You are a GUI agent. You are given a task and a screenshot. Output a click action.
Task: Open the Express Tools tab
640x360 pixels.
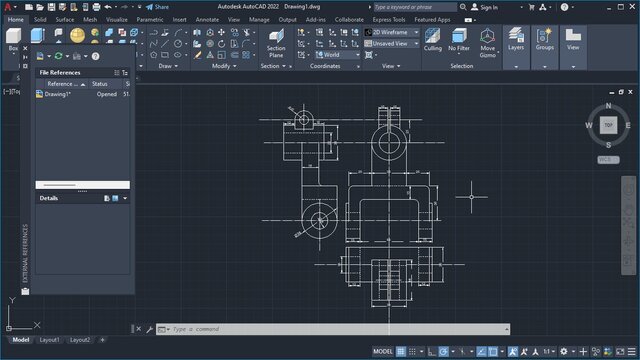(389, 20)
